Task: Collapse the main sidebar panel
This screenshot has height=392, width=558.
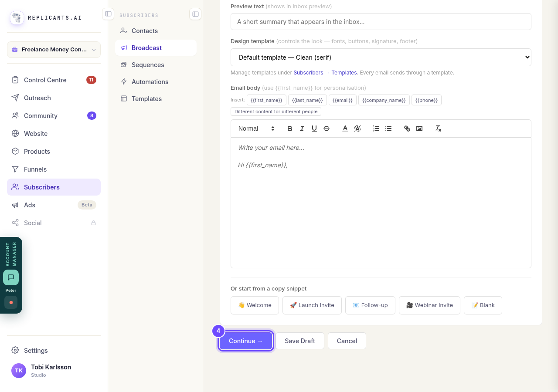Action: tap(108, 14)
